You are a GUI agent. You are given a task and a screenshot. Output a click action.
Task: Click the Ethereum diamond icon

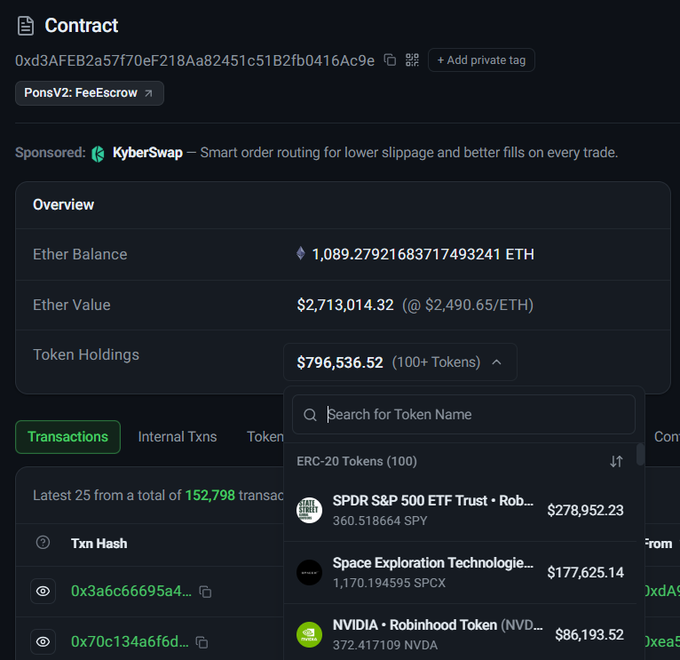pos(301,253)
